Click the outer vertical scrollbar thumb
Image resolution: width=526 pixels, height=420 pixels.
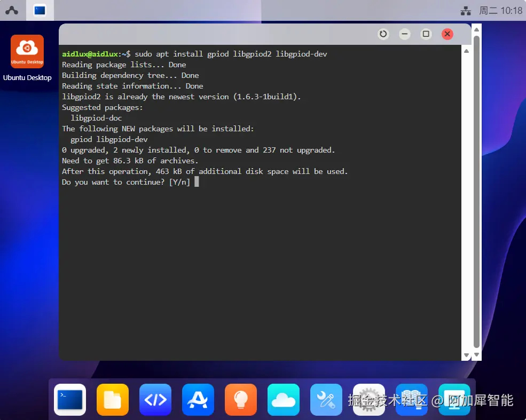[476, 192]
